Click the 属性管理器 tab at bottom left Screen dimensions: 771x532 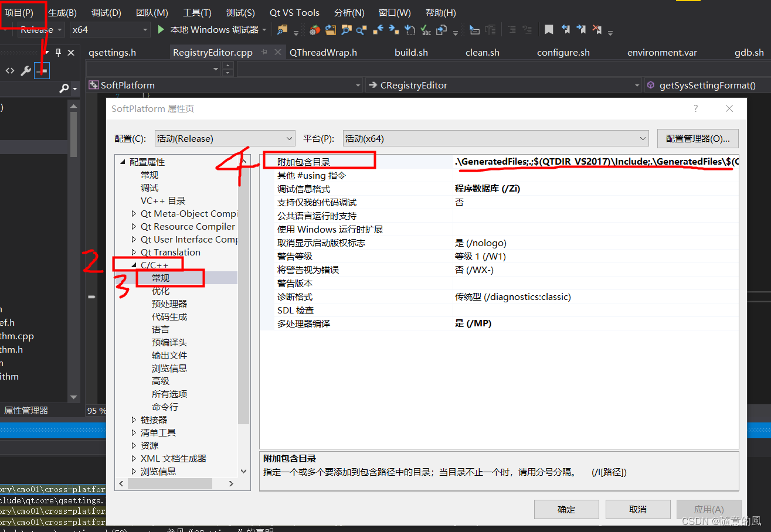(x=26, y=411)
